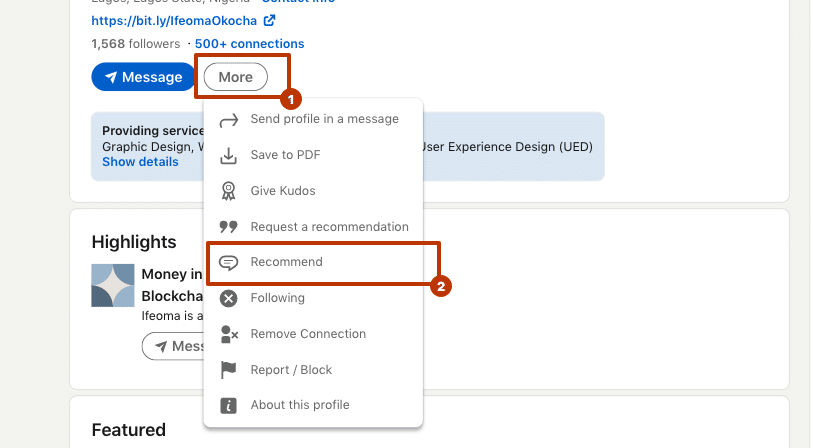Open the Highlights thumbnail image
The image size is (813, 448).
[113, 285]
